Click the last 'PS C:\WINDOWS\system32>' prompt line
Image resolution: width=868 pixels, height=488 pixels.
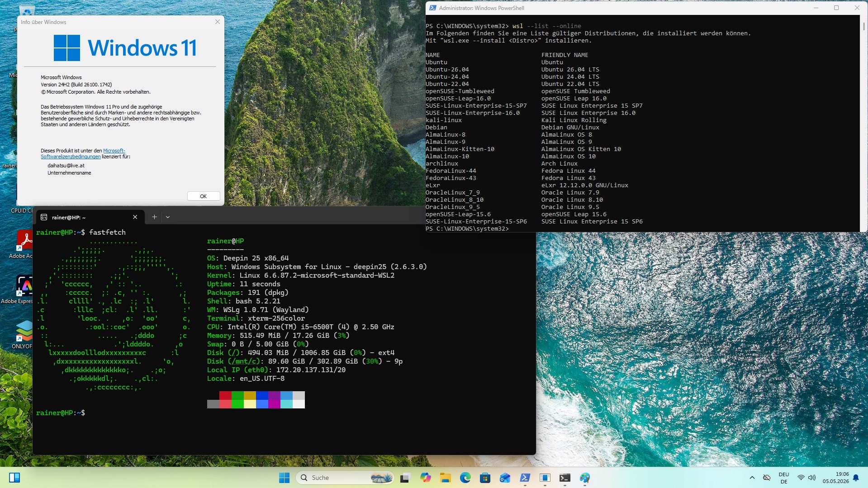[x=467, y=229]
